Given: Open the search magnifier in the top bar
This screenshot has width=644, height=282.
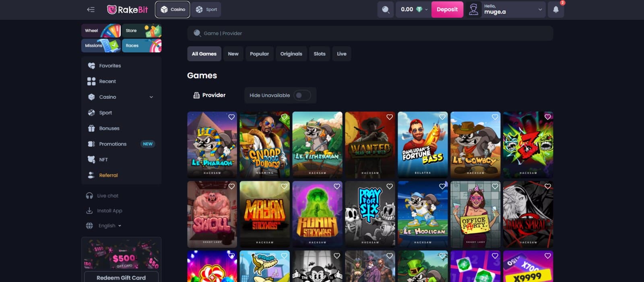Looking at the screenshot, I should [386, 10].
